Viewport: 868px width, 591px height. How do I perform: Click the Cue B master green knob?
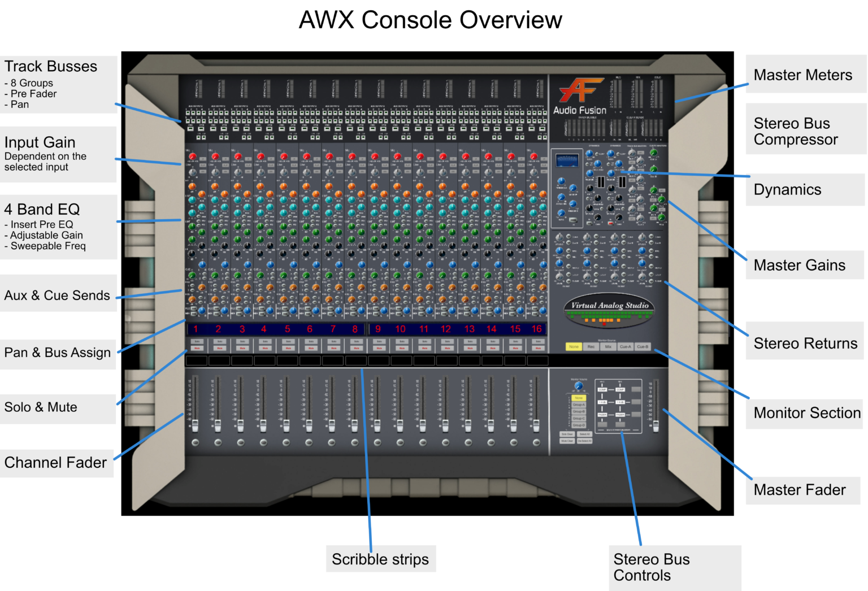[653, 169]
